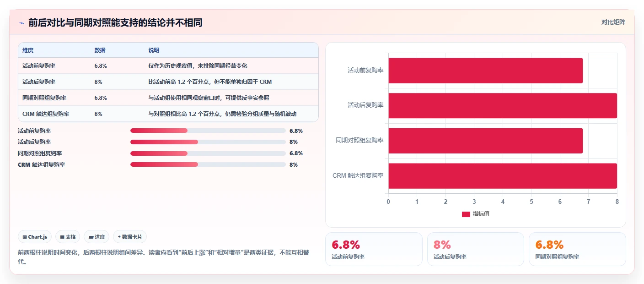Click the x-axis tick label 0

click(388, 202)
